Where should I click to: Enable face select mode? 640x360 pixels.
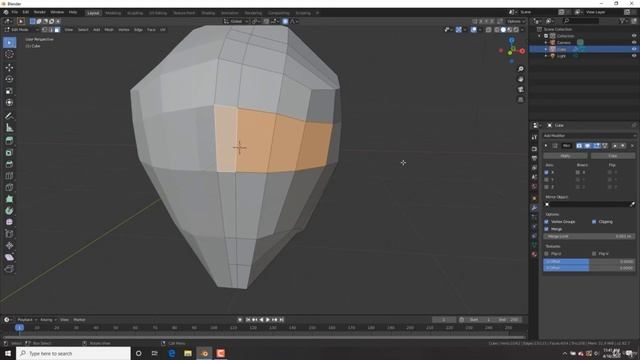pyautogui.click(x=57, y=30)
